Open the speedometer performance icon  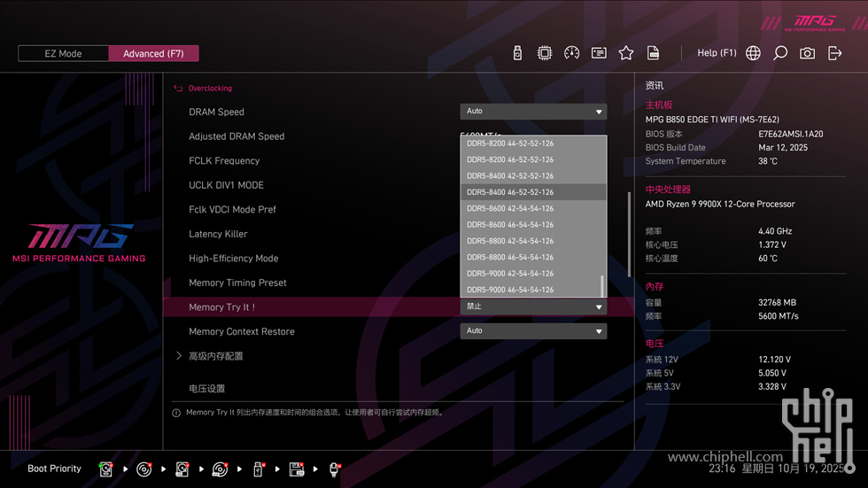[571, 53]
